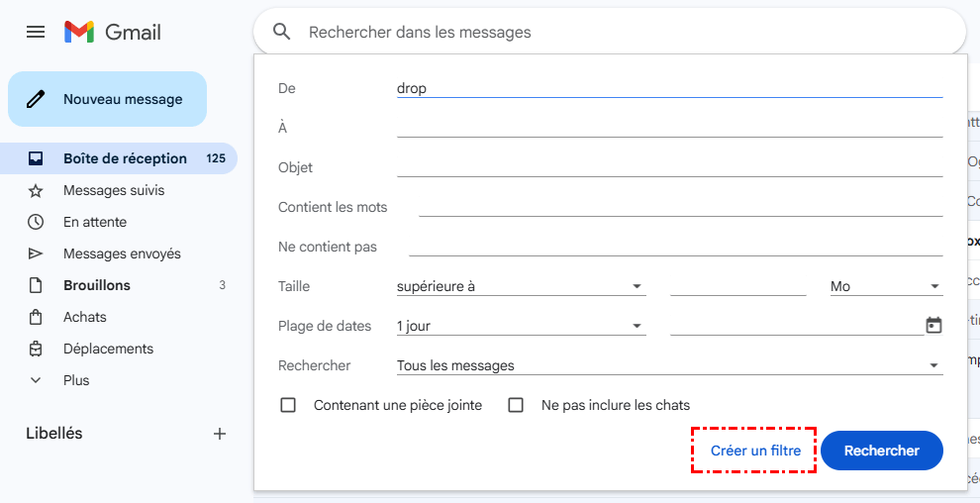Image resolution: width=980 pixels, height=503 pixels.
Task: Click the Objet subject input field
Action: pos(669,166)
